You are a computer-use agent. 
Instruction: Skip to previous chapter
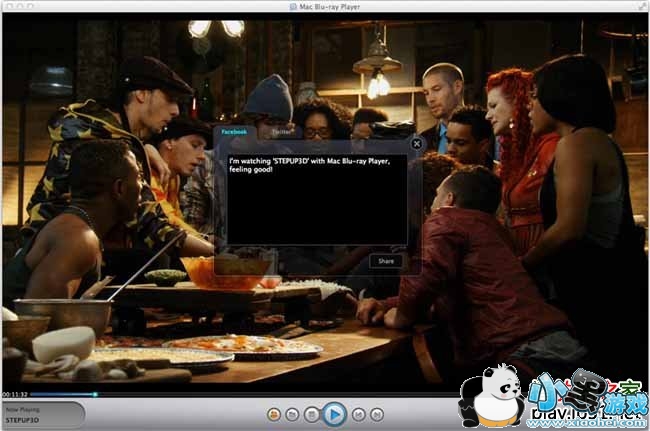pos(358,414)
